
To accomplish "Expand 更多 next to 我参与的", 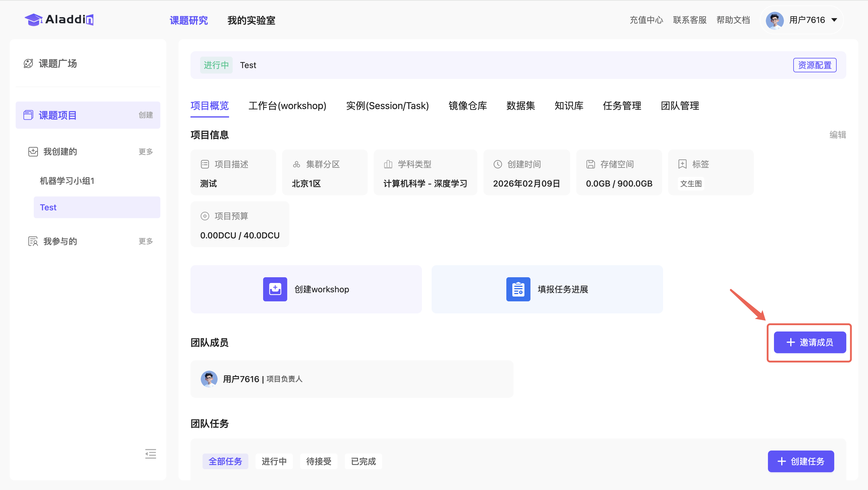I will click(145, 241).
